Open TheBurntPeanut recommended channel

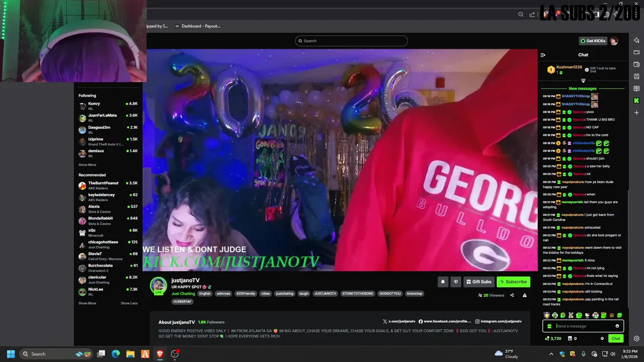[x=108, y=186]
